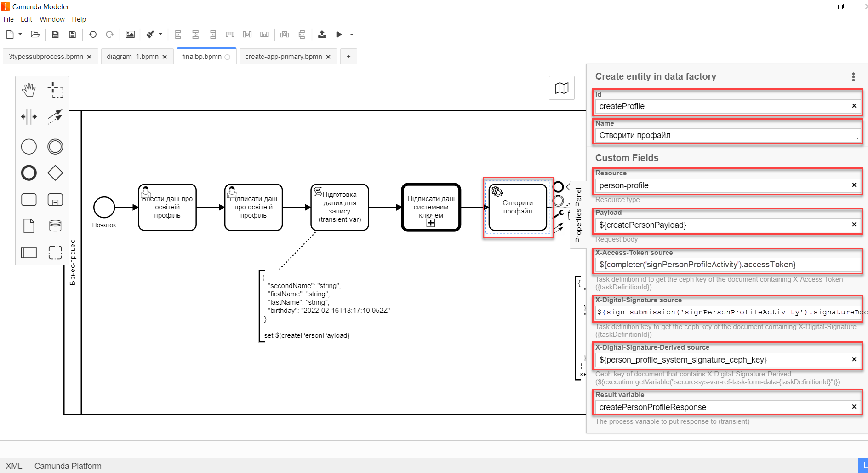Create a start event from palette
Viewport: 868px width, 473px height.
pyautogui.click(x=29, y=147)
